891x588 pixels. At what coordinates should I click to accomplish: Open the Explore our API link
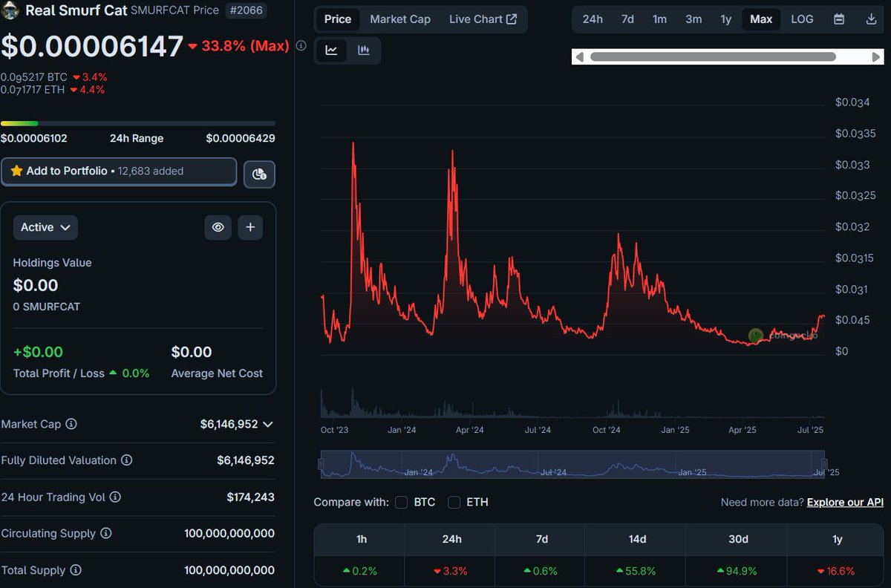point(845,503)
